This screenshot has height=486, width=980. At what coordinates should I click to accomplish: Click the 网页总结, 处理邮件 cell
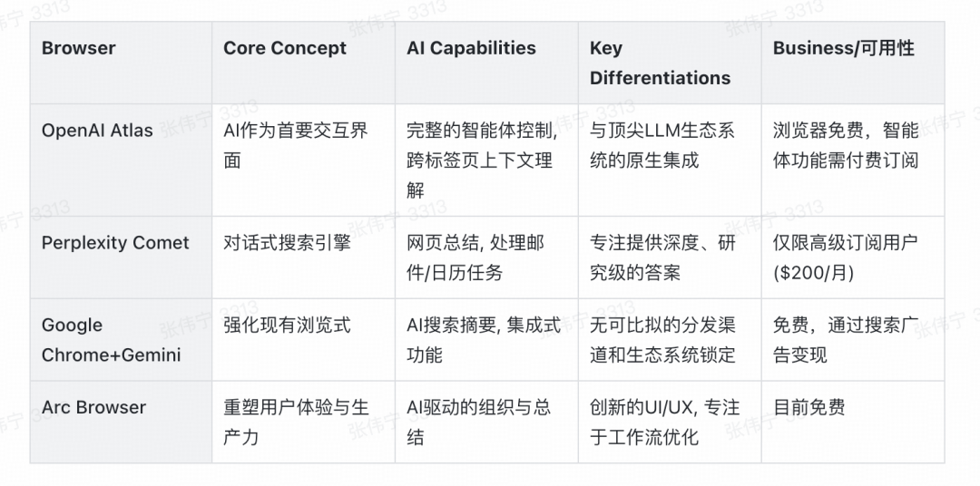(475, 258)
